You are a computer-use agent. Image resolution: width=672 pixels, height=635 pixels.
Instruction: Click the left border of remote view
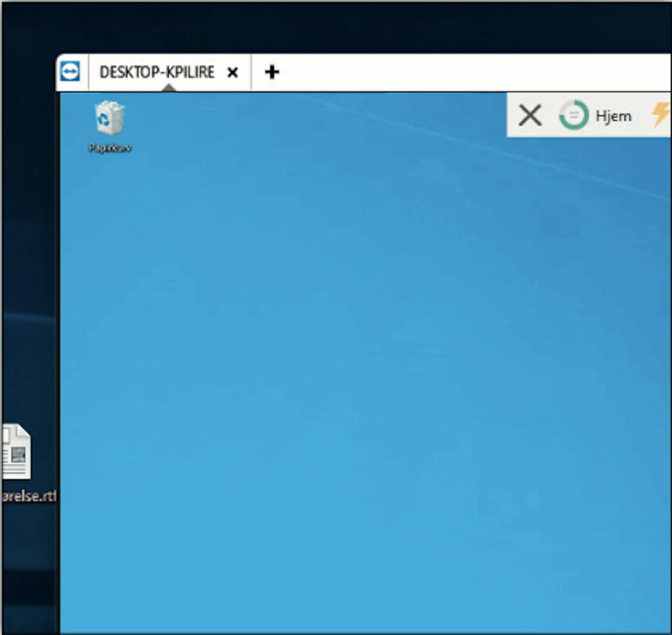click(58, 313)
